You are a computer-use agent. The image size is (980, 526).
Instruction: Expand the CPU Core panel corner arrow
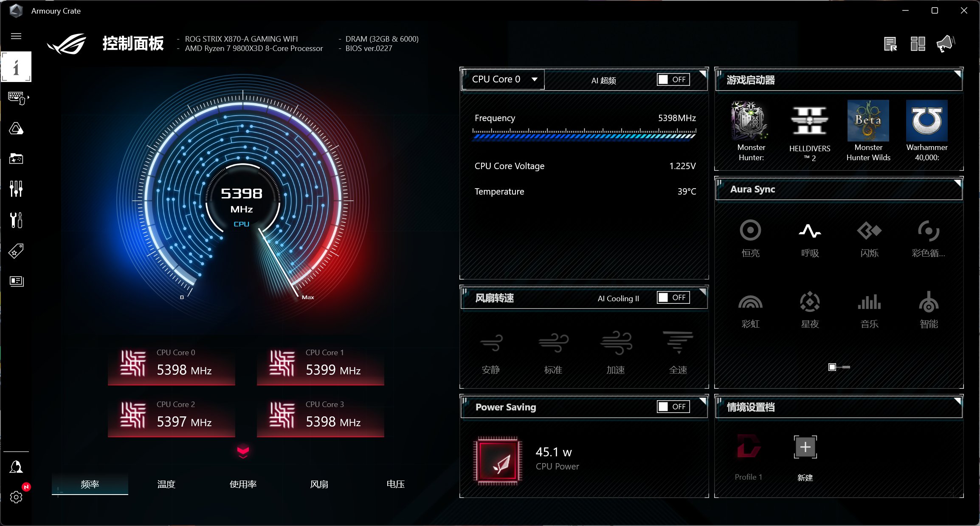[x=703, y=74]
